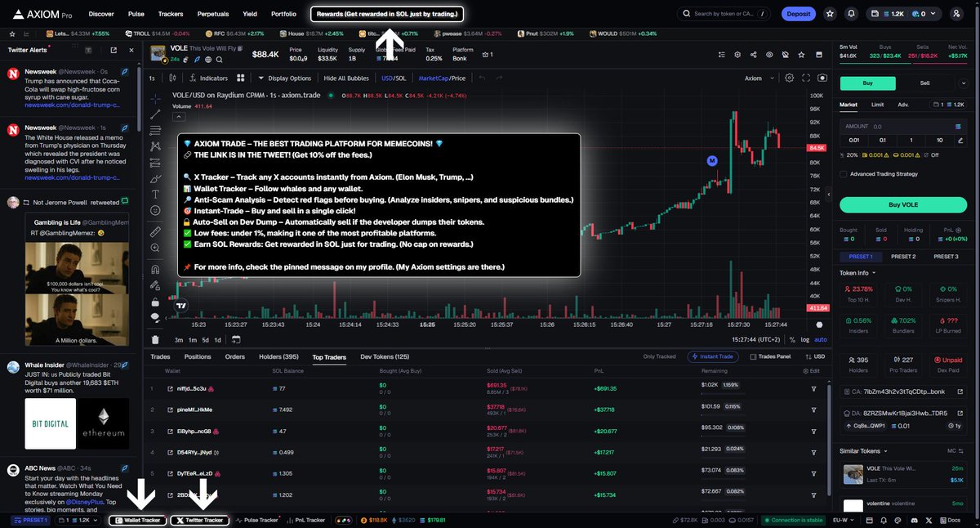Select the crosshair cursor tool in chart
This screenshot has width=980, height=528.
point(155,99)
